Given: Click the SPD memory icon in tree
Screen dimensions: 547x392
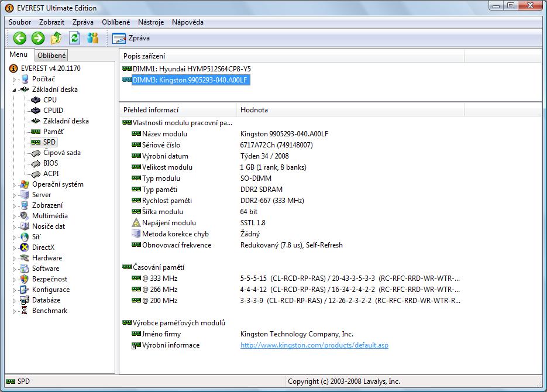Looking at the screenshot, I should pos(36,142).
